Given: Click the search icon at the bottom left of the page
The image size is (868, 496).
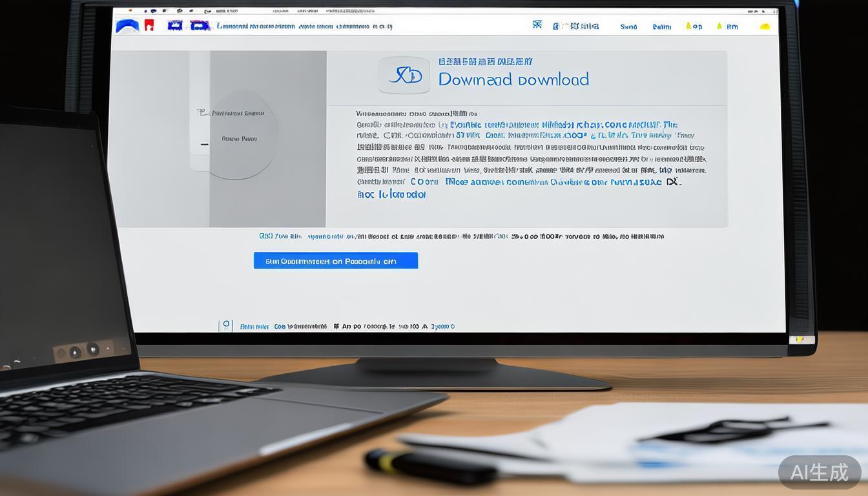Looking at the screenshot, I should [226, 325].
